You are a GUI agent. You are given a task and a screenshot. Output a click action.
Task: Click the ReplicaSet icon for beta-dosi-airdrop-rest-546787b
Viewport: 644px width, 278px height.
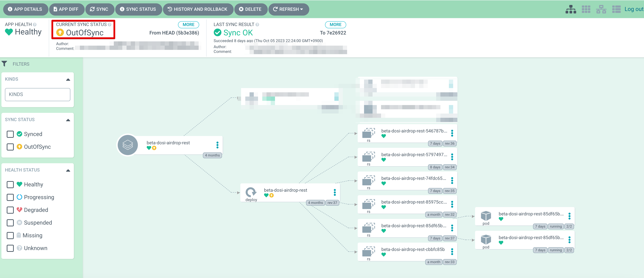(368, 133)
